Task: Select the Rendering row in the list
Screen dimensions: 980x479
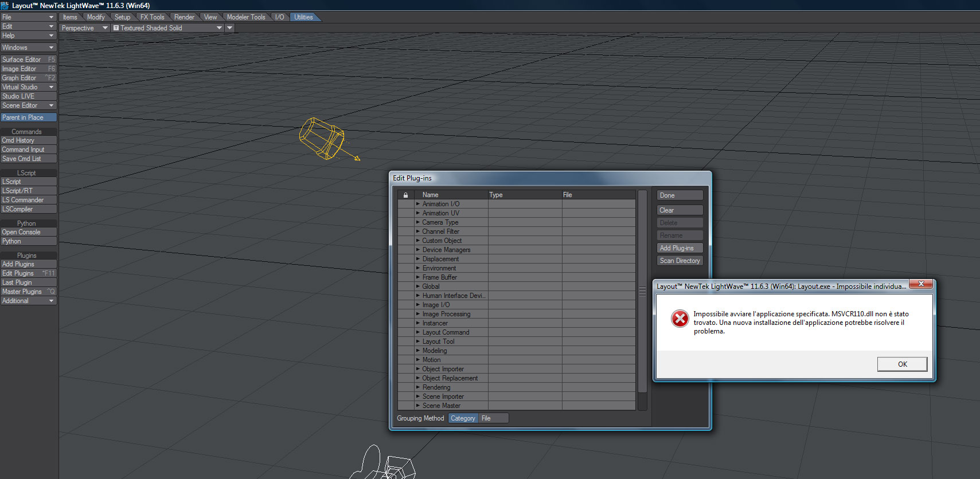Action: point(517,387)
